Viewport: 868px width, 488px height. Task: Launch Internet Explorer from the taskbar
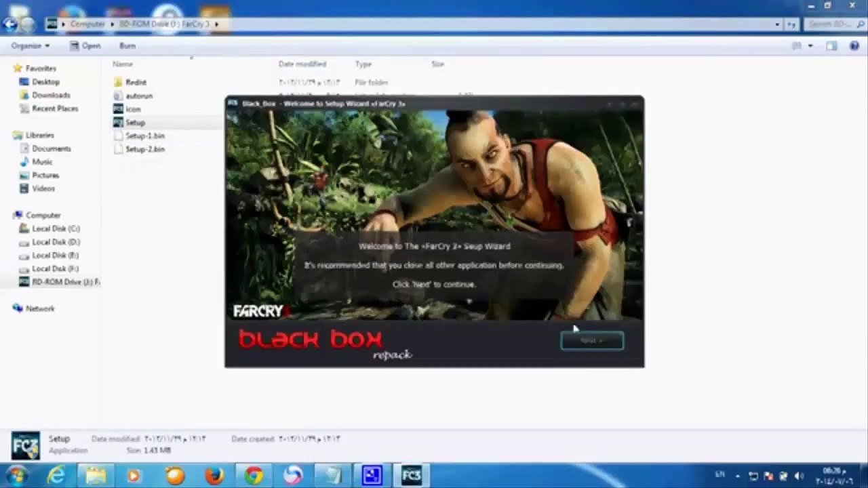tap(56, 476)
